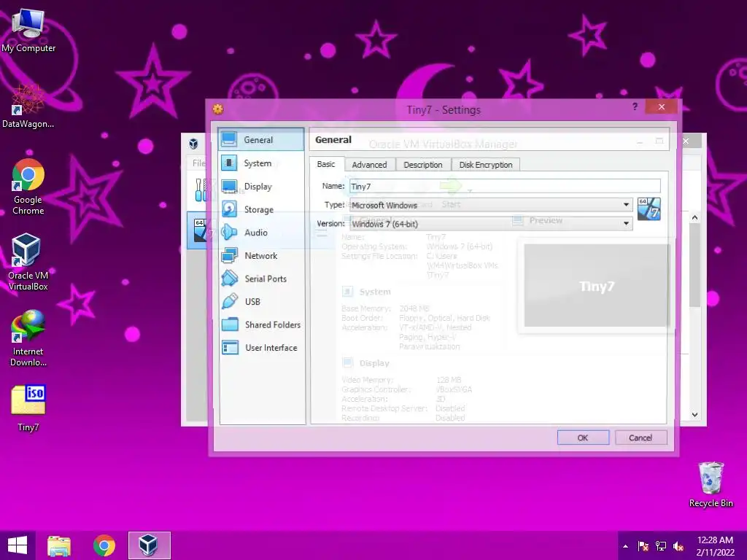Close the Tiny7 Settings dialog
Viewport: 747px width, 560px height.
(x=662, y=106)
